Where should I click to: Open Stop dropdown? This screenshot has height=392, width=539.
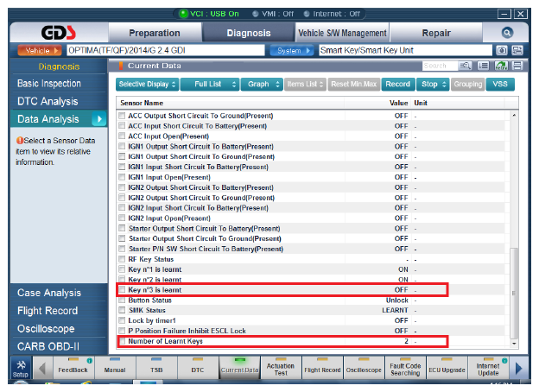tap(433, 84)
